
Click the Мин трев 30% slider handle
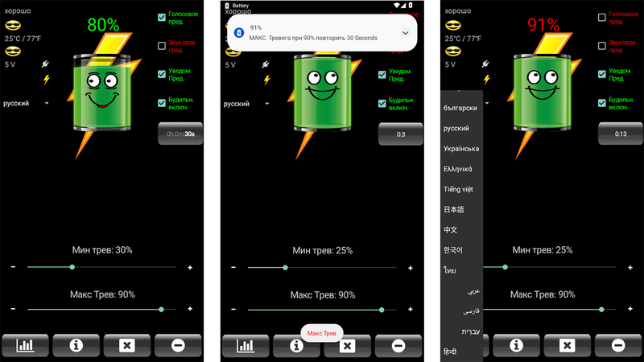click(x=72, y=266)
